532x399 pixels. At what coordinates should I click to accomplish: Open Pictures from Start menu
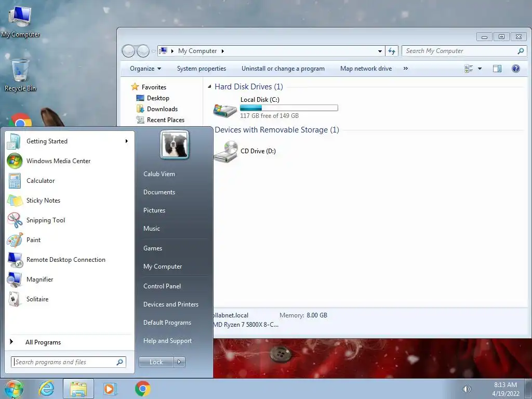click(154, 210)
